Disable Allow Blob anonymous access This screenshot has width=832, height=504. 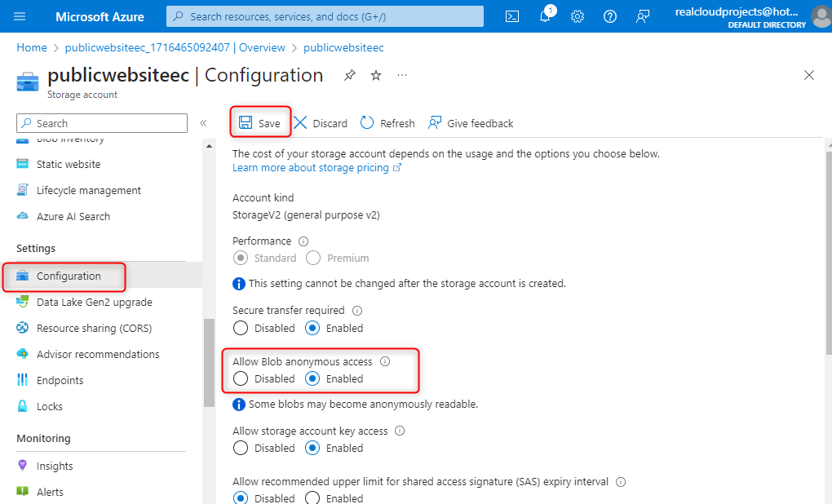pos(241,378)
